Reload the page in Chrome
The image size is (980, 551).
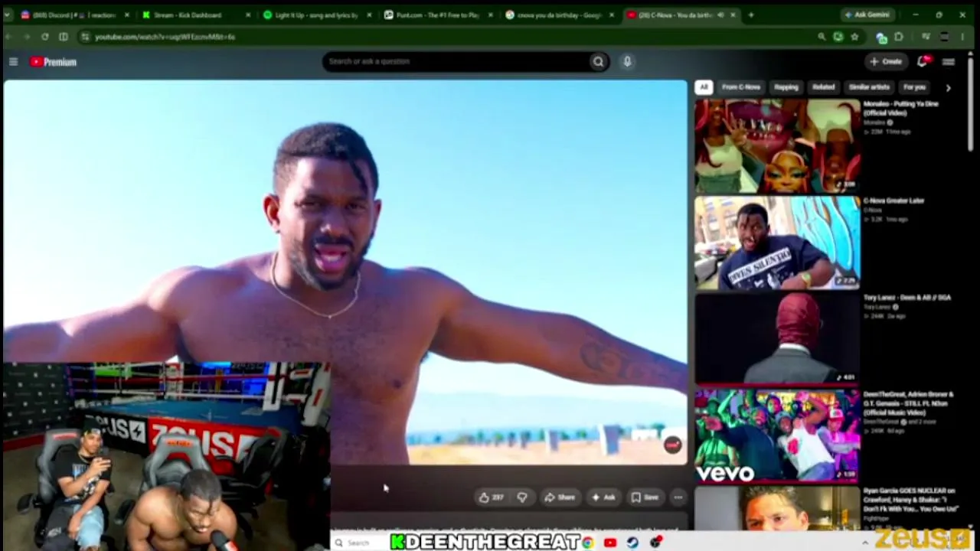pyautogui.click(x=45, y=37)
